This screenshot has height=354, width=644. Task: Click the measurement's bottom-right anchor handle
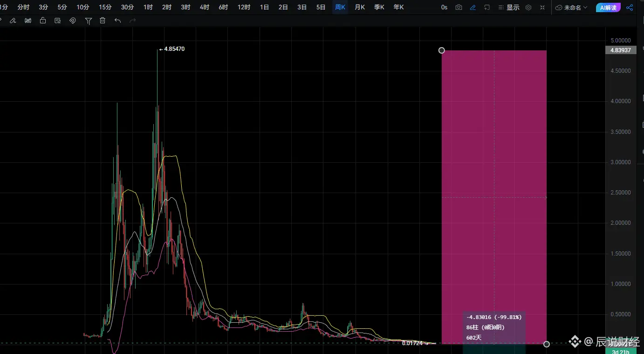547,344
